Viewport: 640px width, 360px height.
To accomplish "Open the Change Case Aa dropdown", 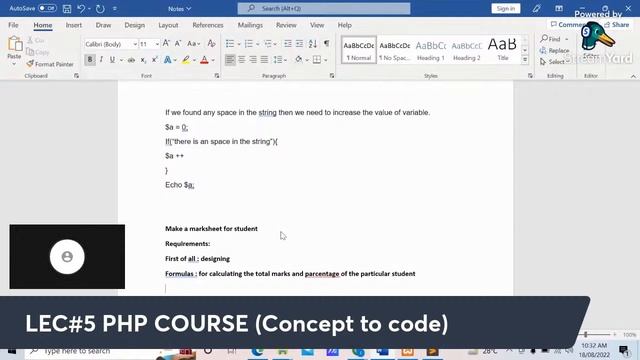I will tap(193, 44).
